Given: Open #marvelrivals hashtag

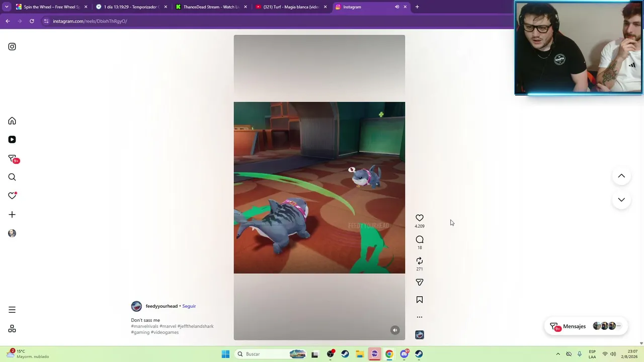Looking at the screenshot, I should pos(144,326).
